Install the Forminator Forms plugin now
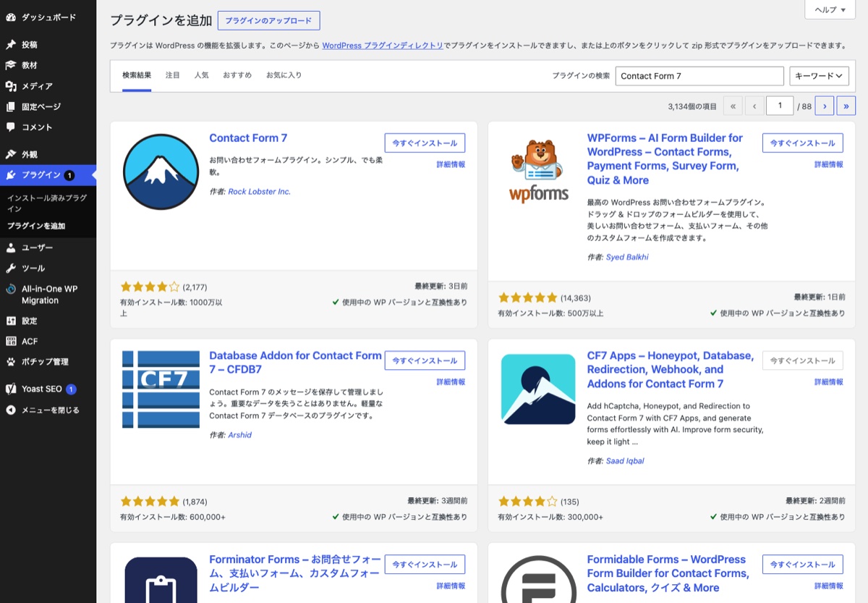This screenshot has height=603, width=868. tap(425, 565)
